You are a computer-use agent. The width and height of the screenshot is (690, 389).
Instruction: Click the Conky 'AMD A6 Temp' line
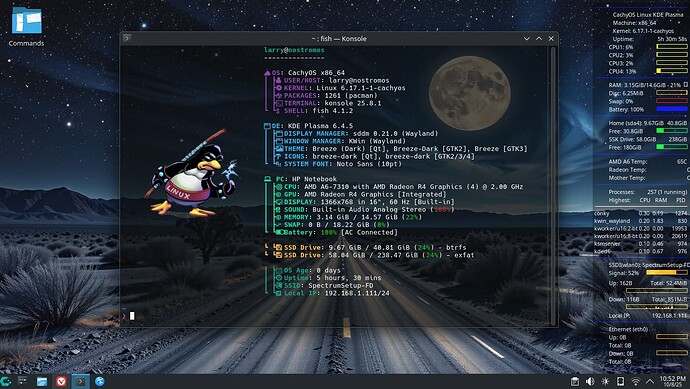coord(648,161)
